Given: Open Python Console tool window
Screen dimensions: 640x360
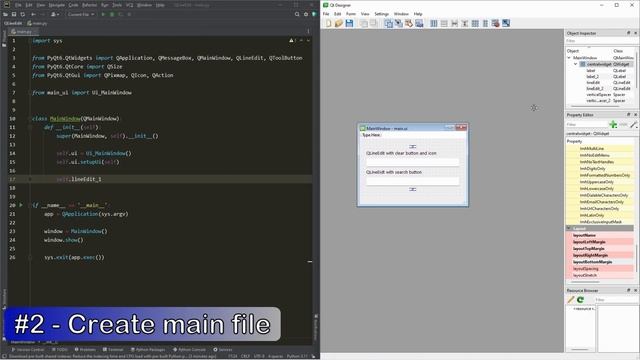Looking at the screenshot, I should point(189,350).
